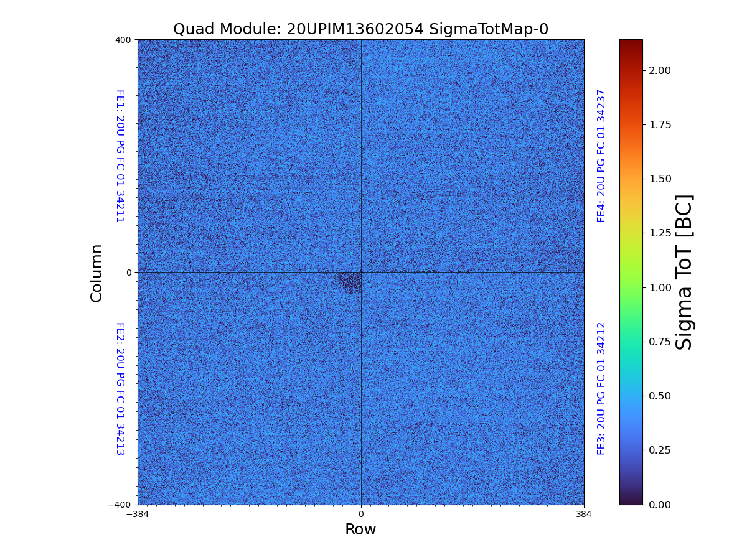
Task: Click the 1.25 colorbar tick label
Action: (660, 233)
